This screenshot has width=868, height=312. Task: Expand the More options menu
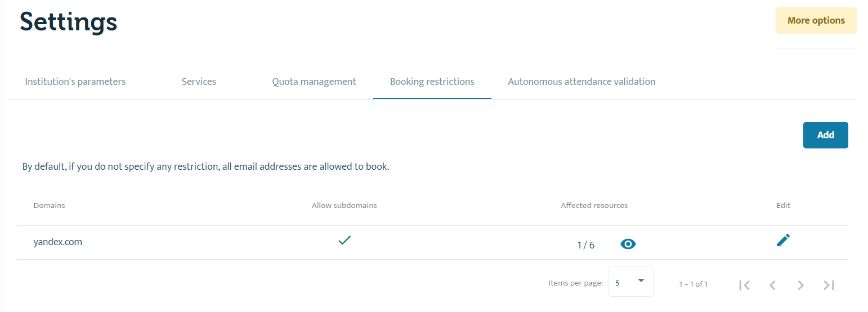[x=816, y=21]
